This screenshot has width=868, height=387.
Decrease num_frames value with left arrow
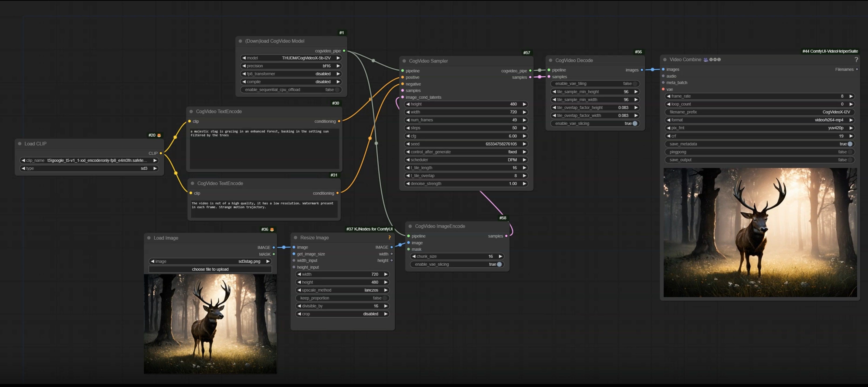[408, 120]
